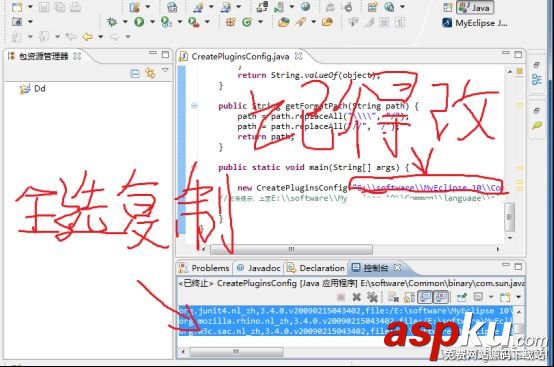The width and height of the screenshot is (554, 367).
Task: Switch to the Javadoc tab
Action: click(259, 268)
